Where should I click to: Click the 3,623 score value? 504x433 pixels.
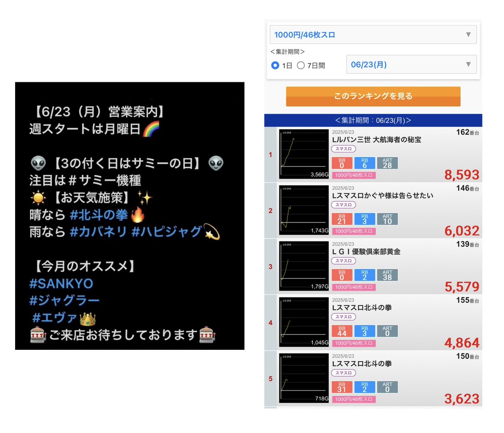pyautogui.click(x=462, y=399)
